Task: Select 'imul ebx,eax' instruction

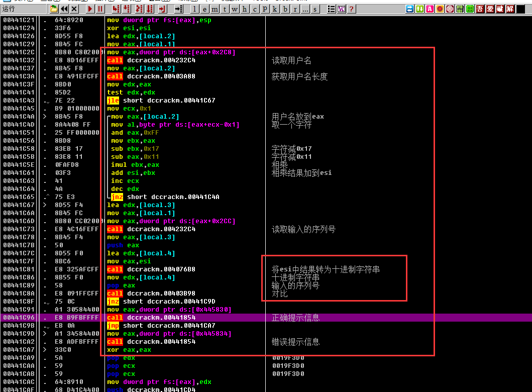Action: [x=135, y=165]
